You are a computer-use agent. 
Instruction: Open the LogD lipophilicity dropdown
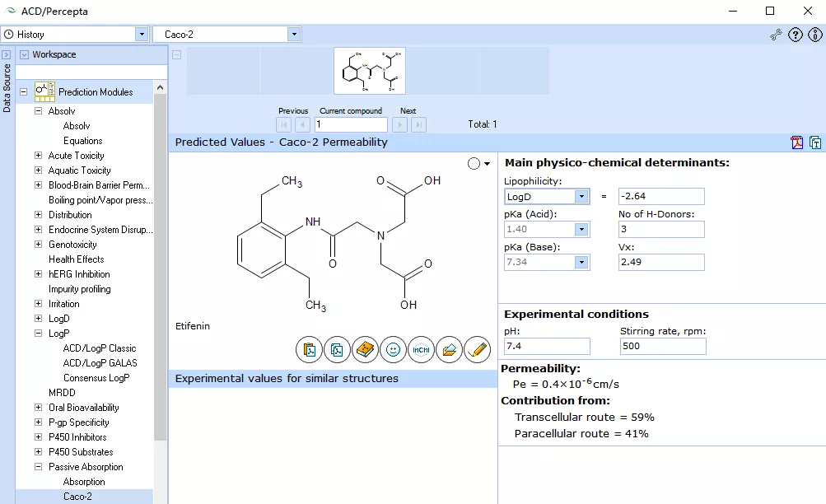pos(581,197)
